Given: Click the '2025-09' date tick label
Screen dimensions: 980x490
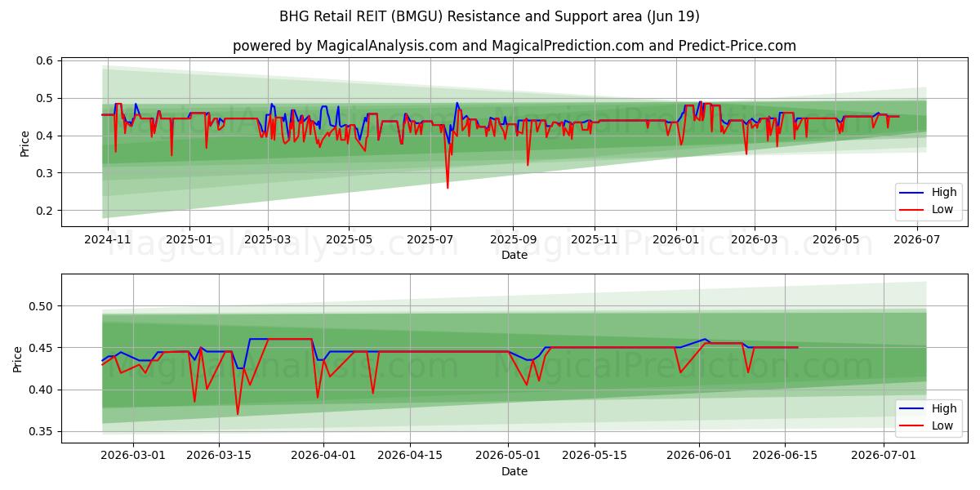Looking at the screenshot, I should coord(513,239).
